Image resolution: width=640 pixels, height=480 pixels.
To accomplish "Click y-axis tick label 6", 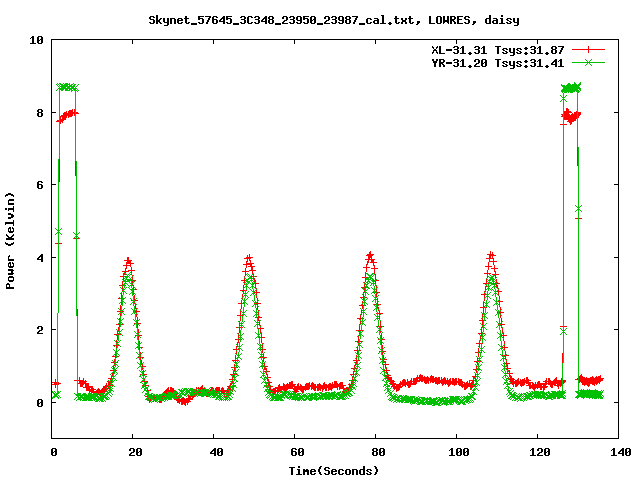I will coord(40,185).
